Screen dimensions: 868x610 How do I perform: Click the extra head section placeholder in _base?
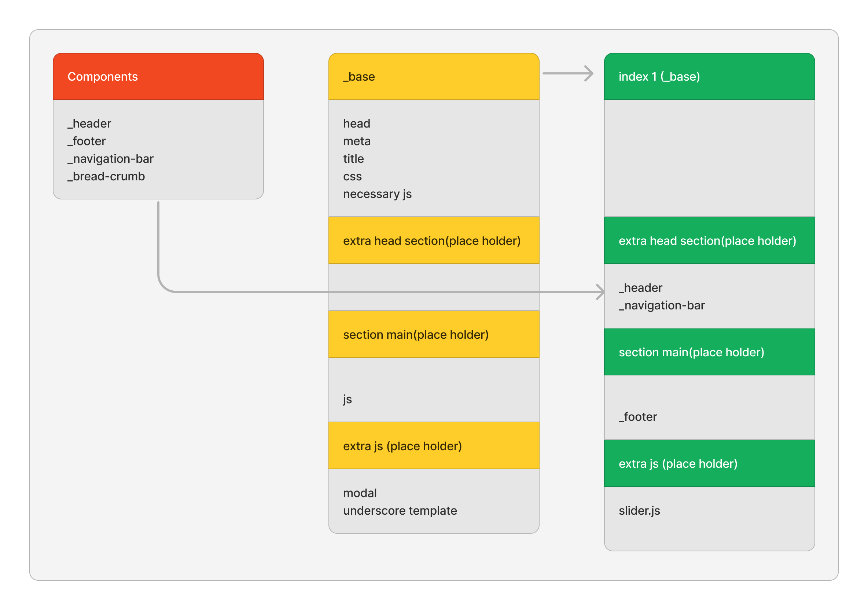click(x=432, y=240)
